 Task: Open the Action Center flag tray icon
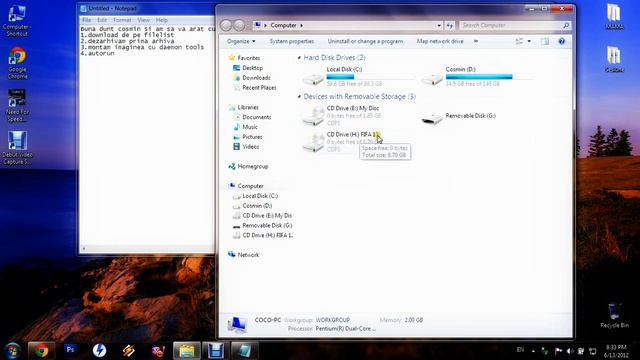pos(558,351)
